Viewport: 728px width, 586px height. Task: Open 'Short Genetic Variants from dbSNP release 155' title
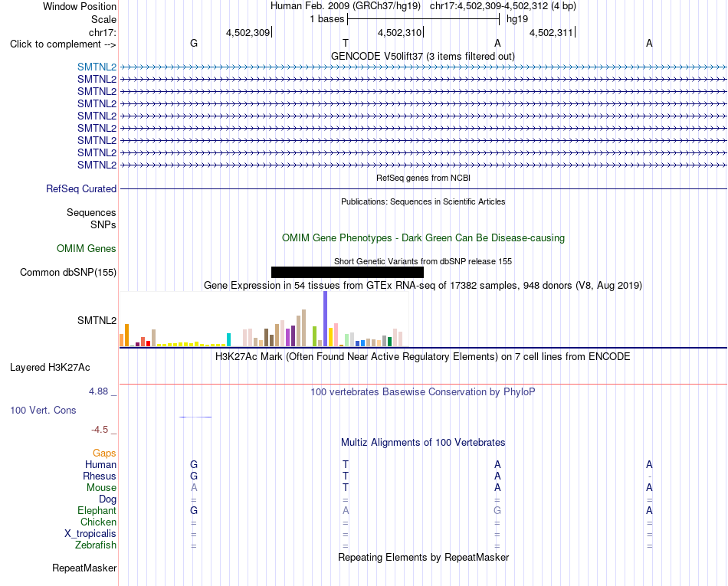click(x=423, y=261)
